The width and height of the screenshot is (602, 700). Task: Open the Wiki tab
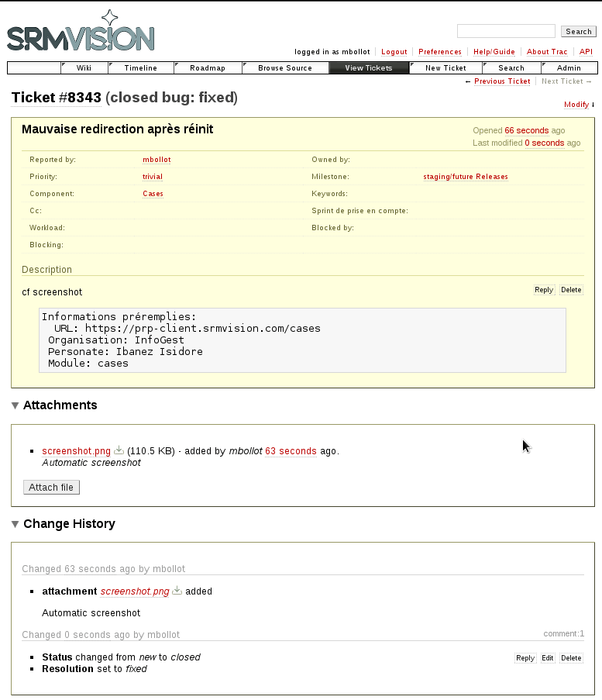(x=84, y=68)
